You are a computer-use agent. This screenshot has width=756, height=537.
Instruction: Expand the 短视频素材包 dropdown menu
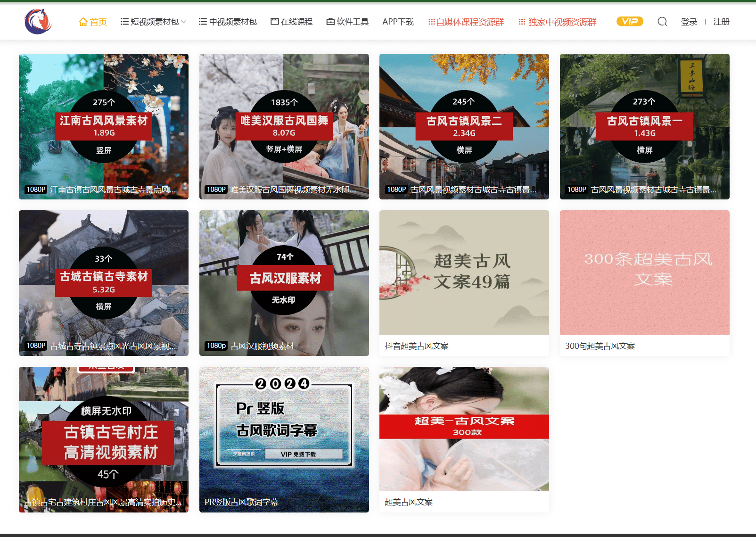coord(154,22)
